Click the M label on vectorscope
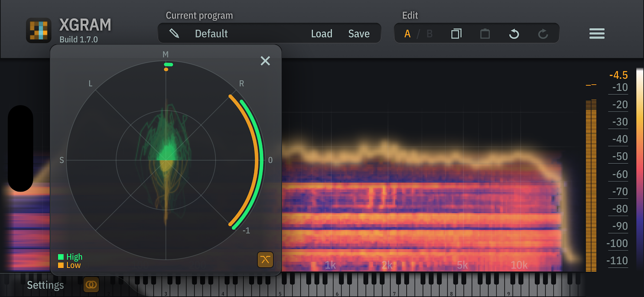Screen dimensions: 644x297 tap(166, 55)
